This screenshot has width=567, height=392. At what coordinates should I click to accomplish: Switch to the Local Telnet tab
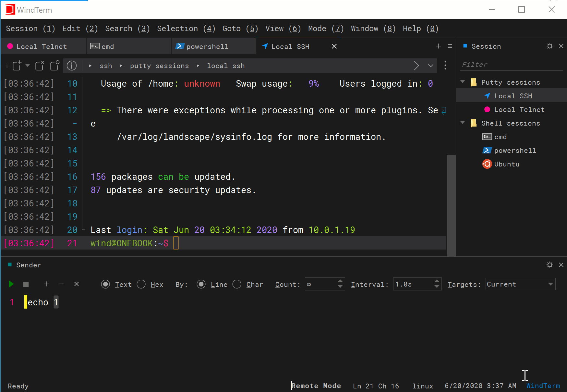coord(43,46)
